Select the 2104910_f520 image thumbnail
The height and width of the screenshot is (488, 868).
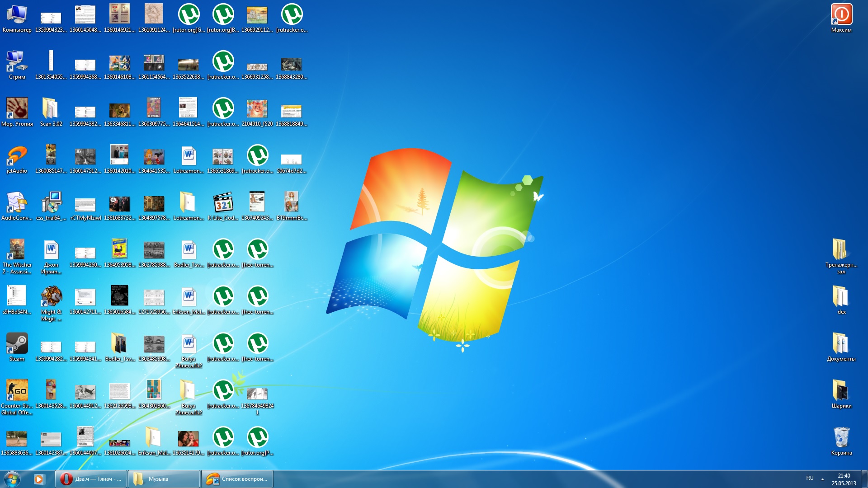(x=257, y=112)
